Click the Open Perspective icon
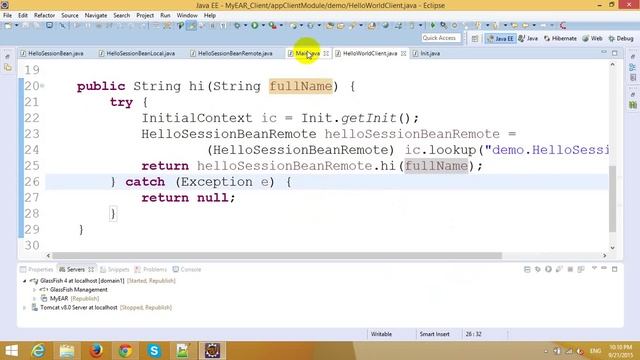Screen dimensions: 640x360 [x=475, y=38]
